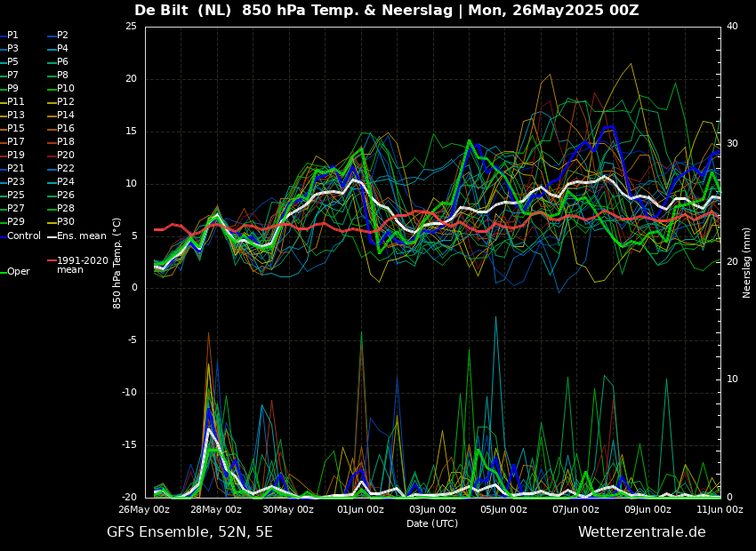The width and height of the screenshot is (756, 551).
Task: Select the P12 legend label
Action: click(x=60, y=101)
